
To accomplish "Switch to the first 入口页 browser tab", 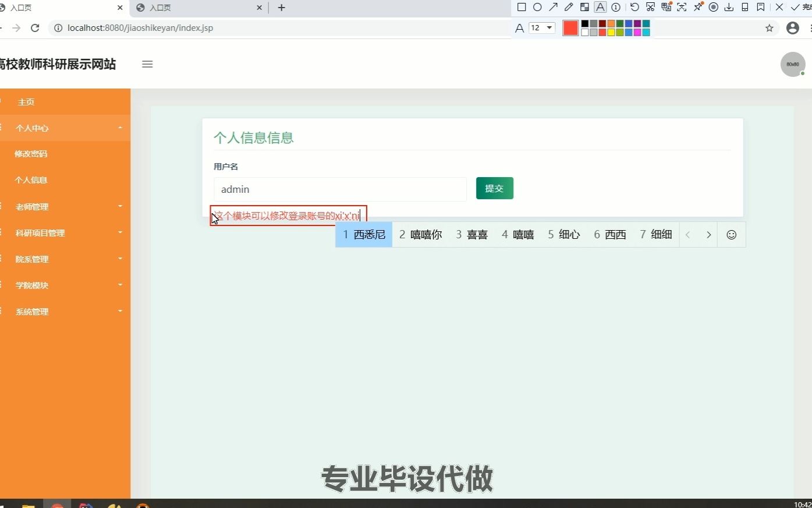I will 61,8.
